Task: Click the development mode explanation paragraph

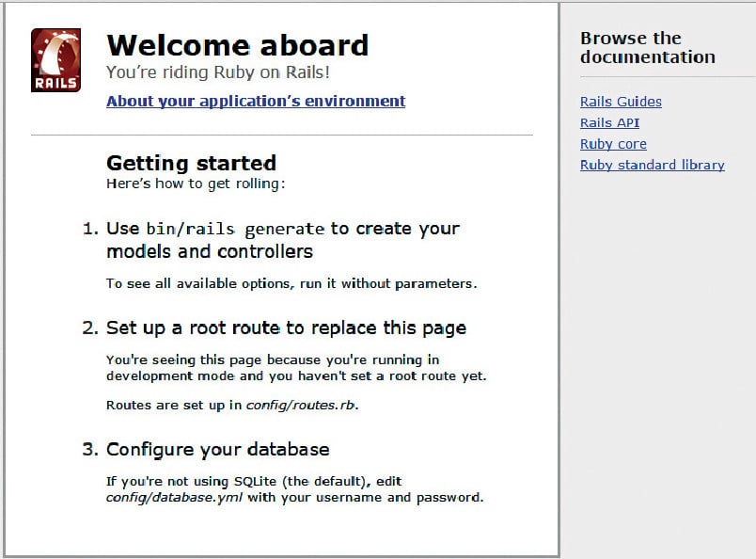Action: click(x=296, y=368)
